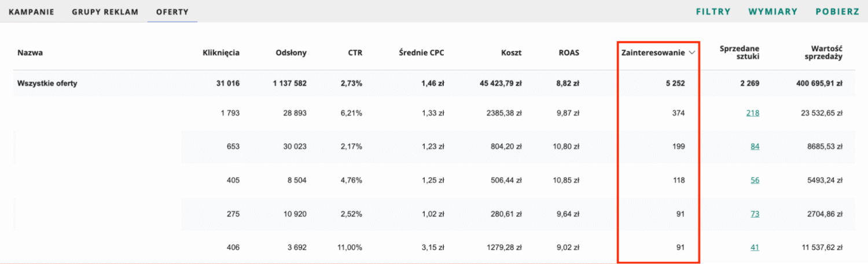Follow the sold units link 73
Screen dimensions: 868x264
click(x=755, y=214)
